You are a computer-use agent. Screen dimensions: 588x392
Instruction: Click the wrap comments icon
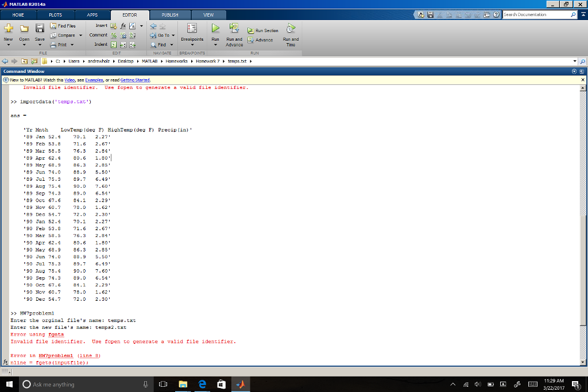tap(133, 35)
